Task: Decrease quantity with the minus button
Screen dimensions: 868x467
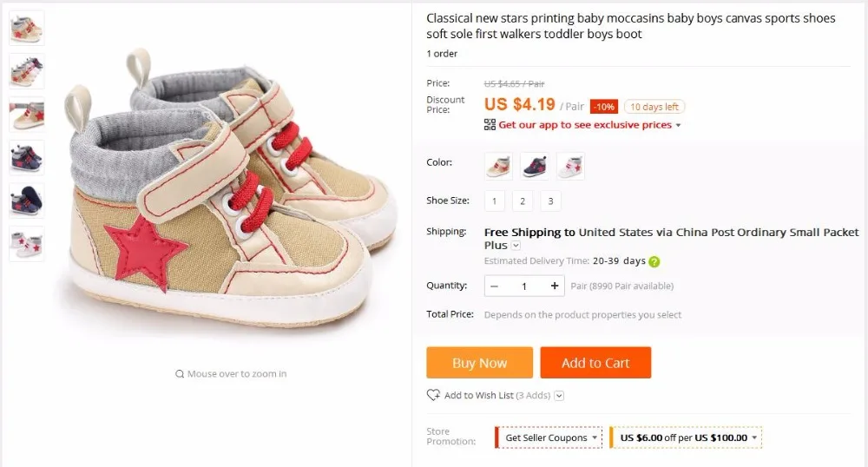Action: point(495,286)
